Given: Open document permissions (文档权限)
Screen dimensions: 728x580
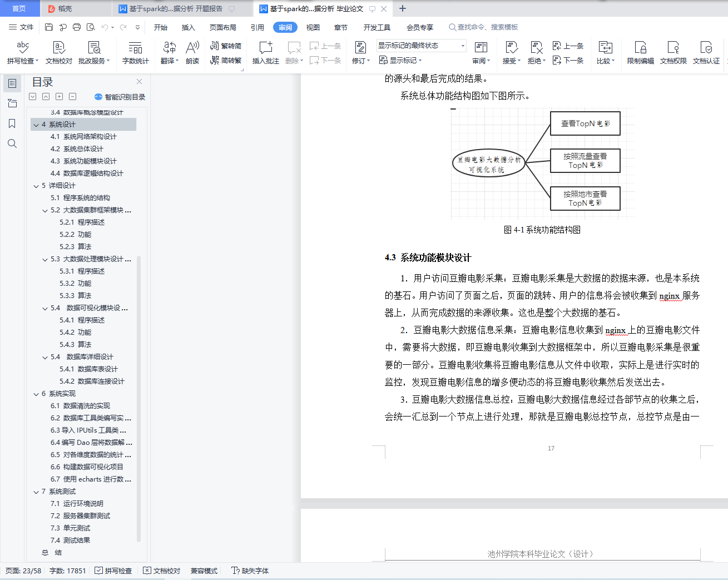Looking at the screenshot, I should tap(673, 53).
